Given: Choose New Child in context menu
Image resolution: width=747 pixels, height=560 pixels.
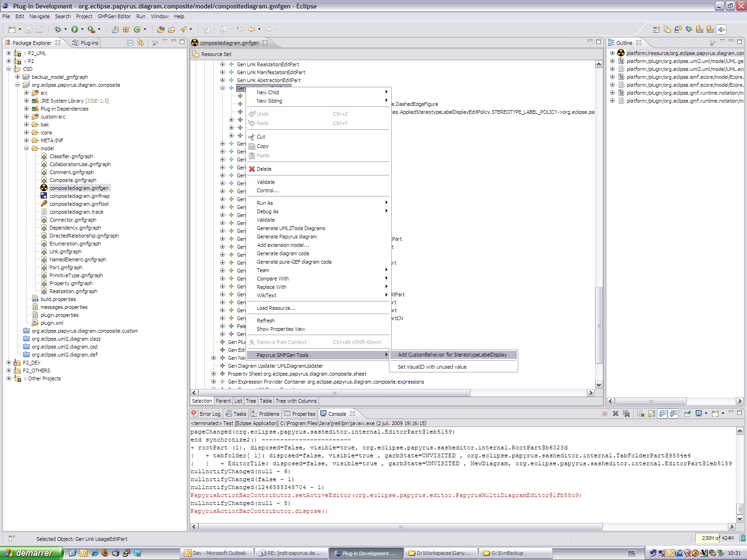Looking at the screenshot, I should click(x=318, y=92).
